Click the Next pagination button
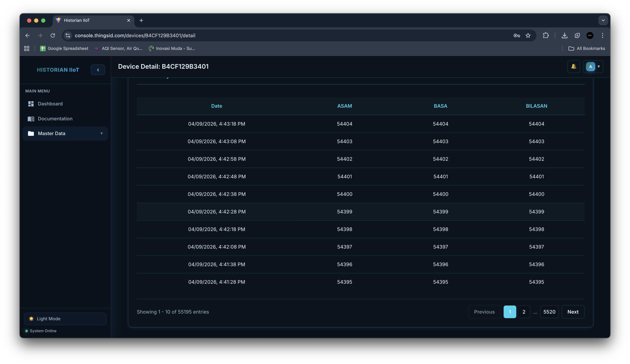Screen dimensions: 630x364 click(573, 311)
